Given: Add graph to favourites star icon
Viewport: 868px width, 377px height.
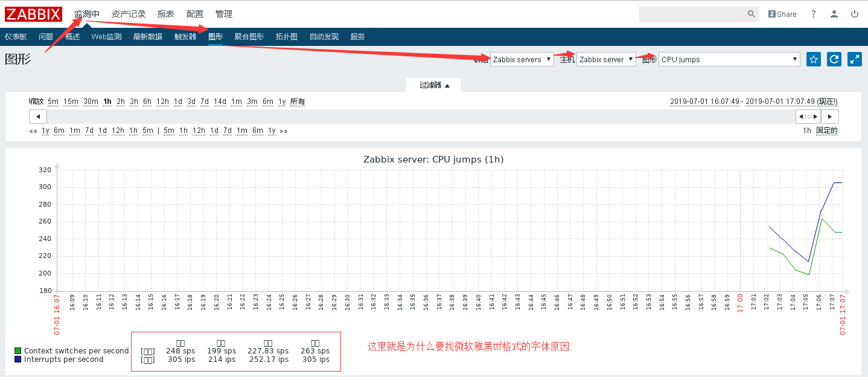Looking at the screenshot, I should [x=814, y=59].
